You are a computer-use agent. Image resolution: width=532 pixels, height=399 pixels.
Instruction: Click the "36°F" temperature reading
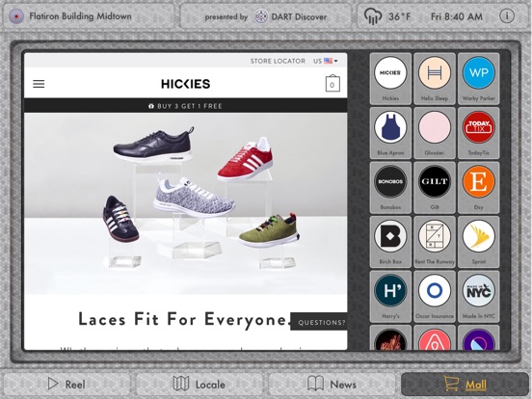pyautogui.click(x=399, y=16)
